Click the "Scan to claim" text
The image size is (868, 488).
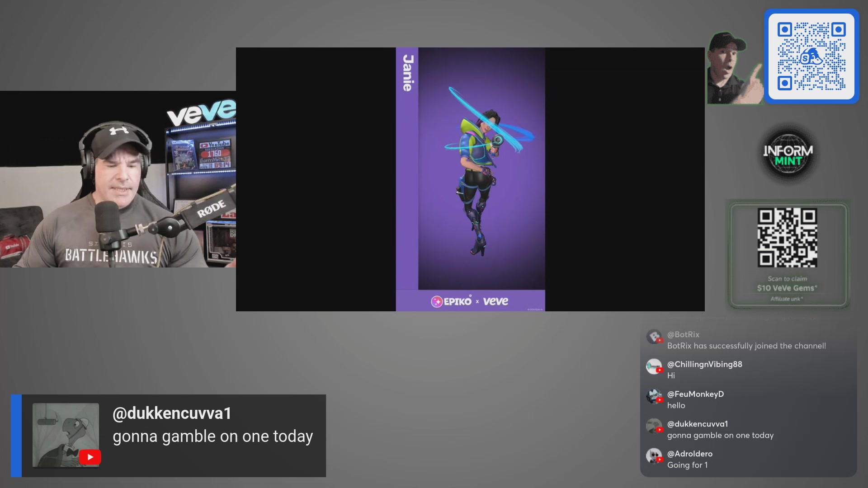pos(787,279)
